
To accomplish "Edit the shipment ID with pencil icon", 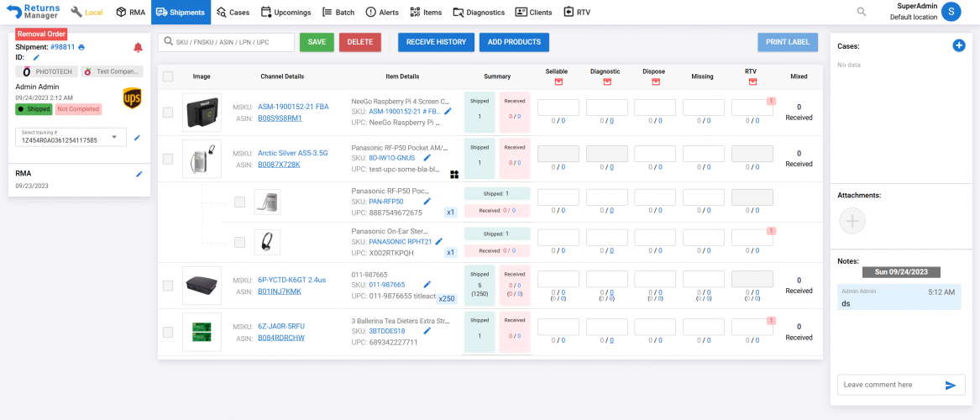I will [x=36, y=57].
